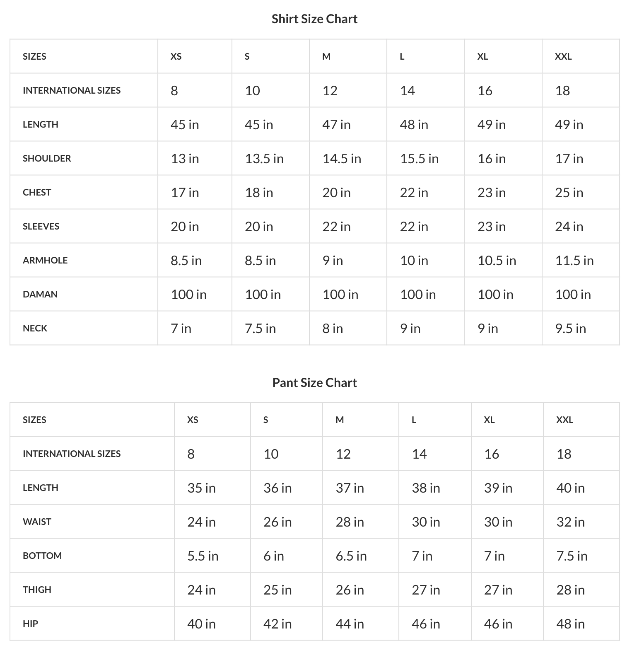Click the DAMAN row label

[x=40, y=294]
